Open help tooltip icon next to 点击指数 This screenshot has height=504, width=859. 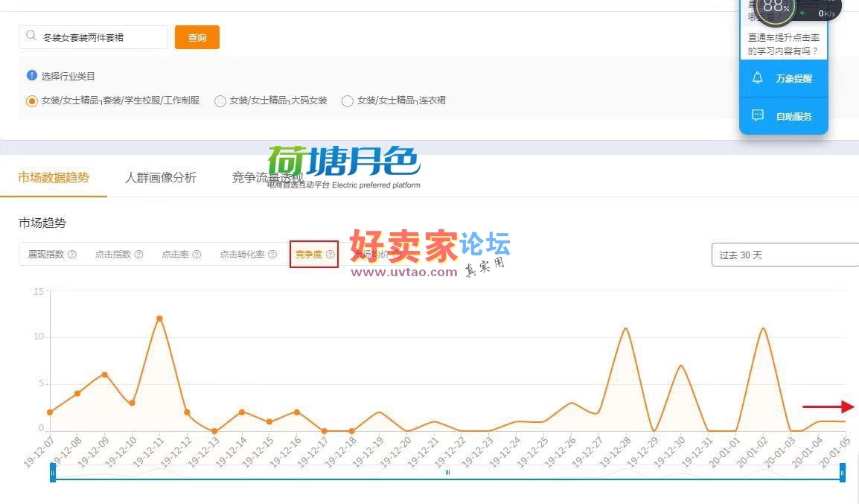tap(138, 255)
